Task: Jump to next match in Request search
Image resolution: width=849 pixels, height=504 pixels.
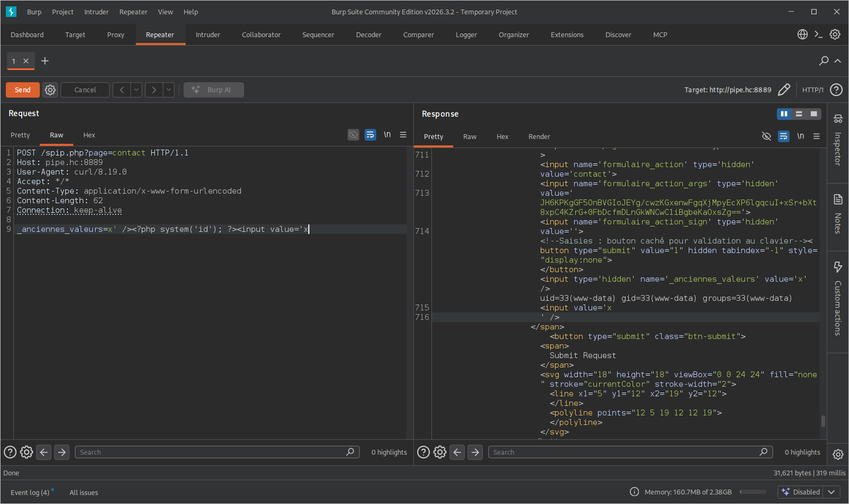Action: tap(62, 452)
